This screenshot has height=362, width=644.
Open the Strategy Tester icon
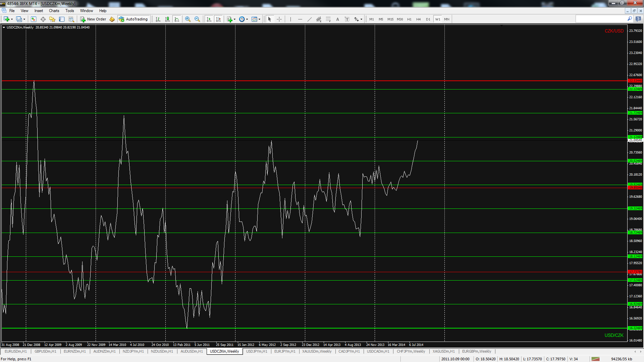[x=71, y=19]
